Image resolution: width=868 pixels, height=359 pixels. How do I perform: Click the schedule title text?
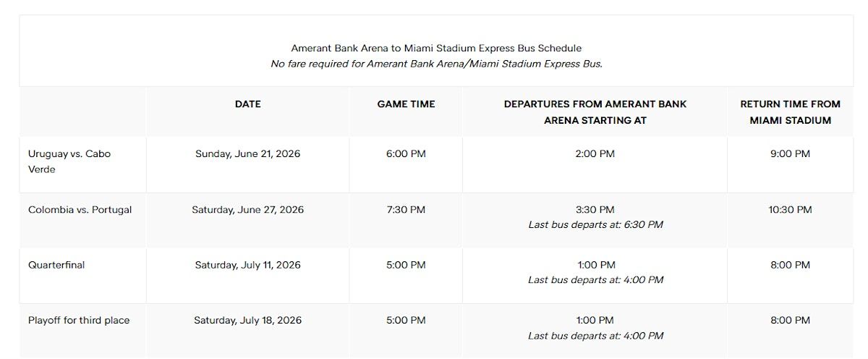436,48
